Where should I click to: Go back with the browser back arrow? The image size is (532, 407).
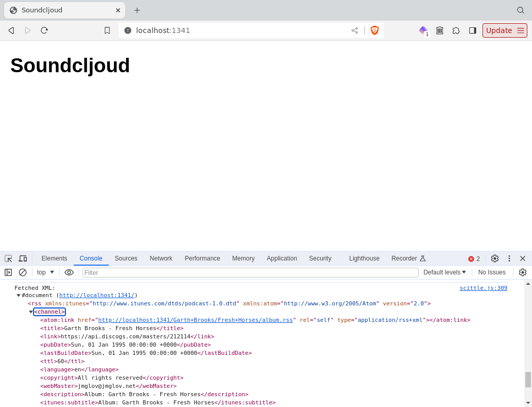(11, 30)
